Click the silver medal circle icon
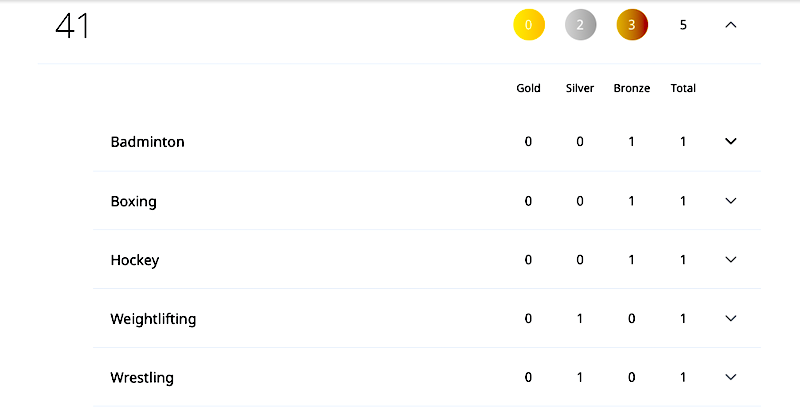 tap(580, 25)
